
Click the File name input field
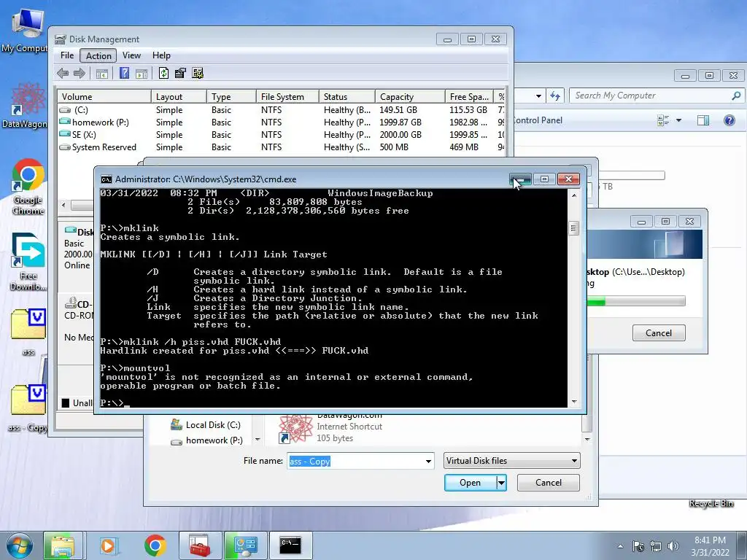(355, 461)
